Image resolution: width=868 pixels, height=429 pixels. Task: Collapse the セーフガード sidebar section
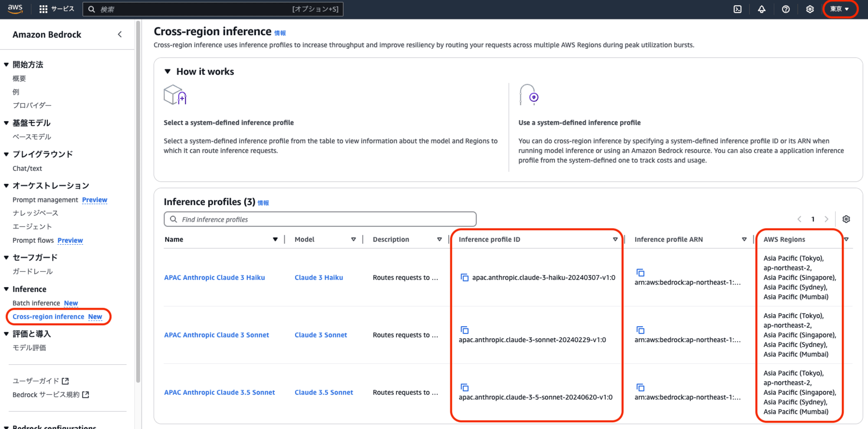coord(6,258)
